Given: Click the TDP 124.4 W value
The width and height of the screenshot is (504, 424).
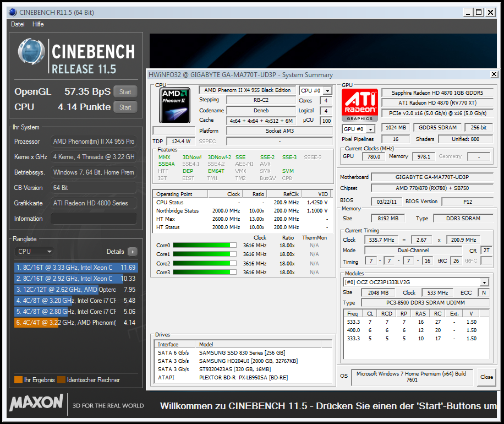Looking at the screenshot, I should pyautogui.click(x=181, y=141).
